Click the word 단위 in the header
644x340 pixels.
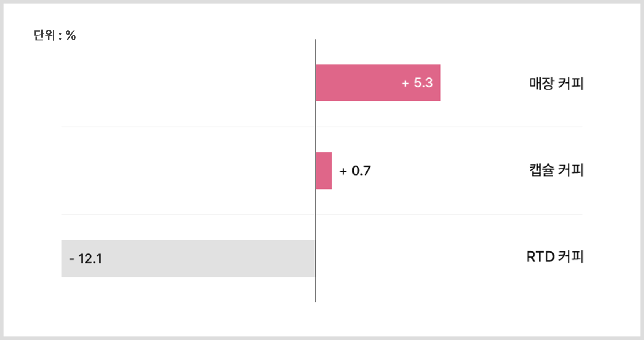tap(44, 35)
